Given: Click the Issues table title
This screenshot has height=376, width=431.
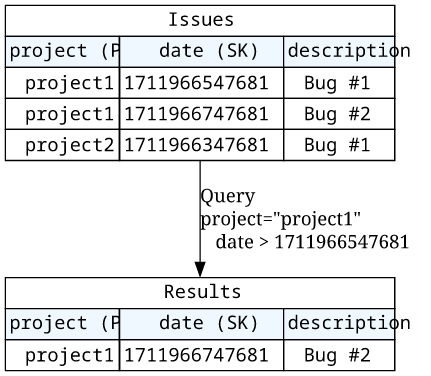Looking at the screenshot, I should pos(201,20).
